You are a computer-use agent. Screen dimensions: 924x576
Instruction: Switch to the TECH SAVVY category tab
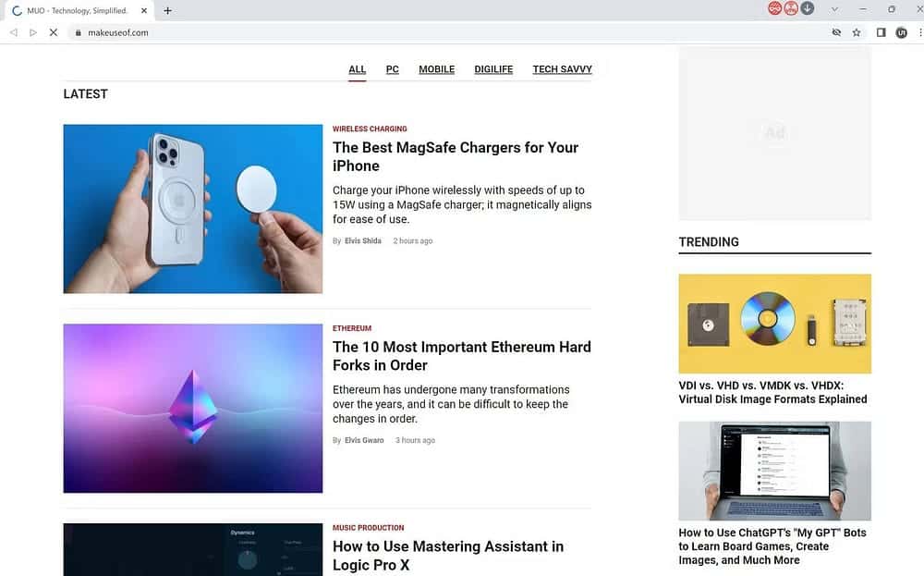coord(562,69)
